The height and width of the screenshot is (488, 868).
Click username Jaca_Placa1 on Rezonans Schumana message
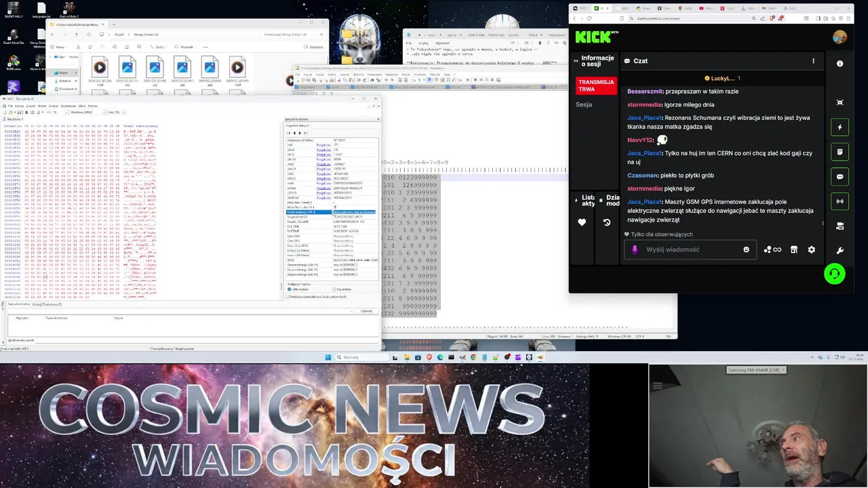(644, 118)
